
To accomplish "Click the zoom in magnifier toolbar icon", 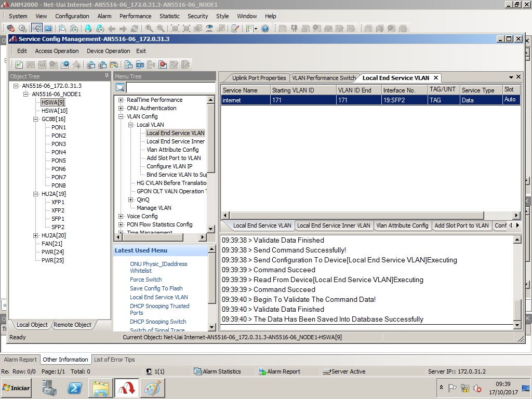I will point(149,29).
